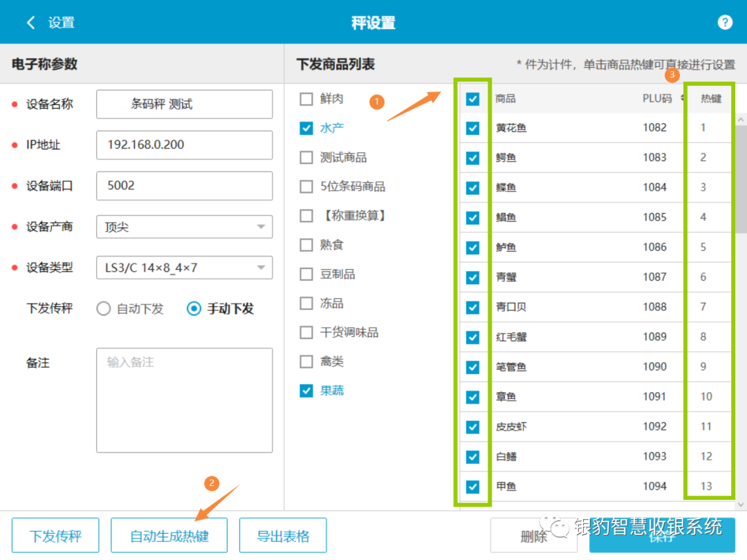This screenshot has height=560, width=747.
Task: Open the 设备类型 dropdown showing LS3/C 14×8_4×7
Action: pos(184,268)
